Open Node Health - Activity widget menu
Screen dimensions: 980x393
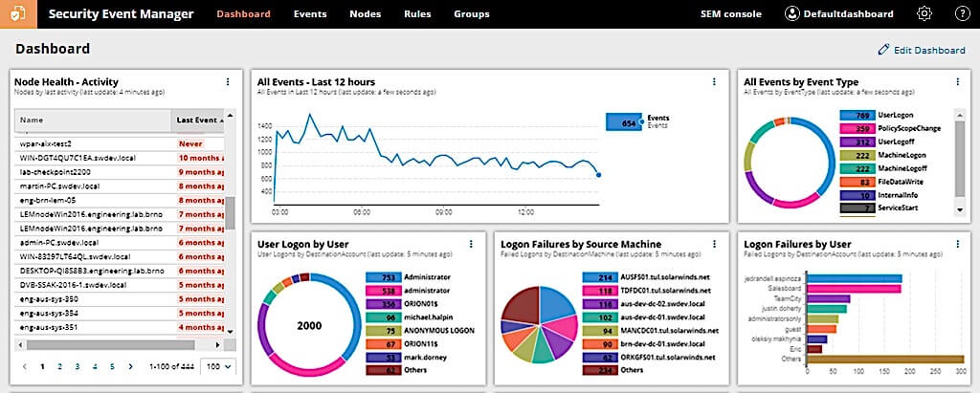pos(228,82)
